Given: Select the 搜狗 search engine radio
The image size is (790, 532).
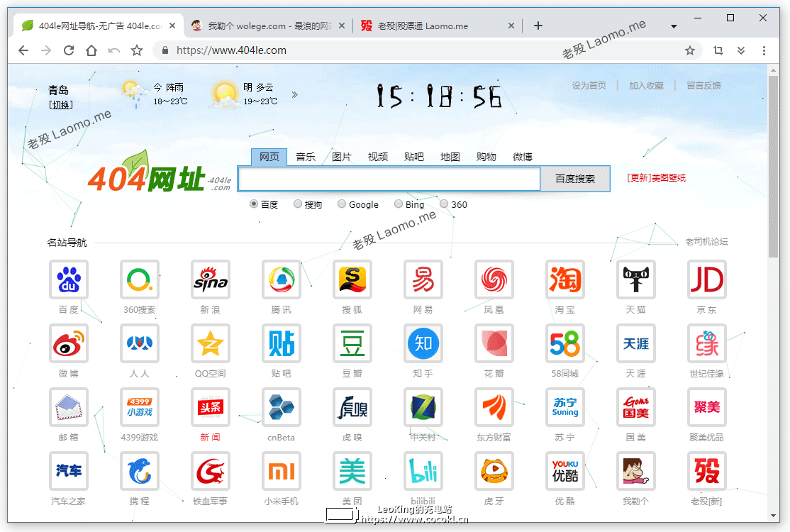Looking at the screenshot, I should pos(298,204).
